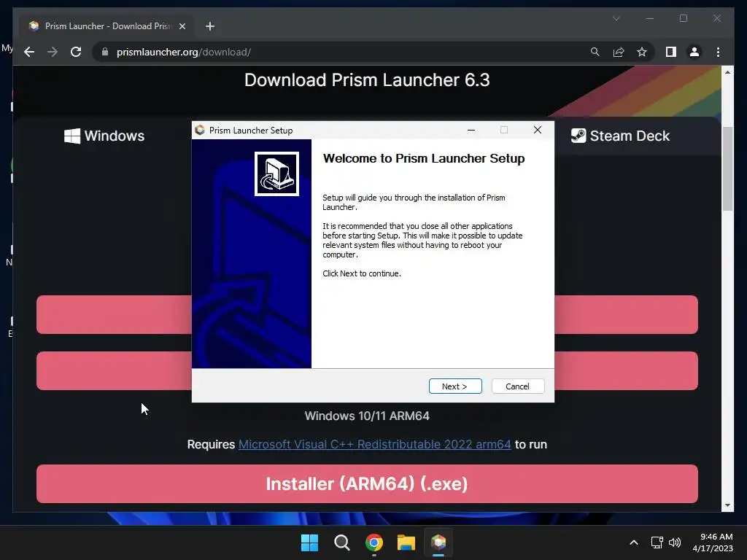The width and height of the screenshot is (747, 560).
Task: Open volume tray icon
Action: click(675, 542)
